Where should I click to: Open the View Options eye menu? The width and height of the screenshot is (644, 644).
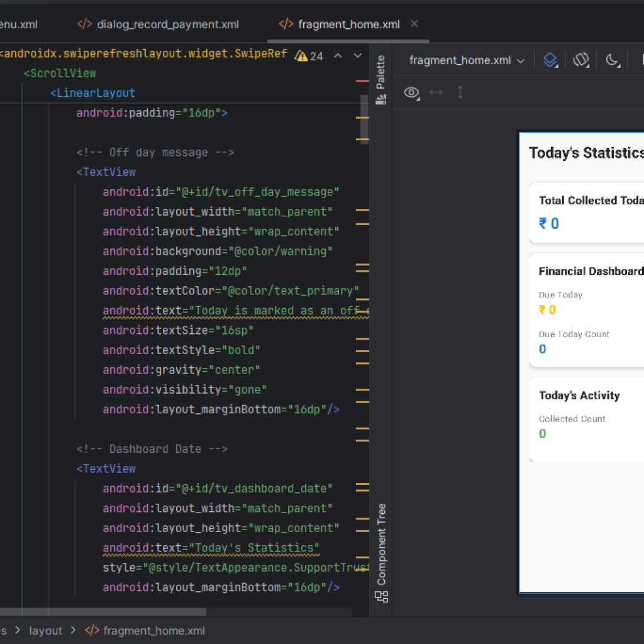pos(411,93)
